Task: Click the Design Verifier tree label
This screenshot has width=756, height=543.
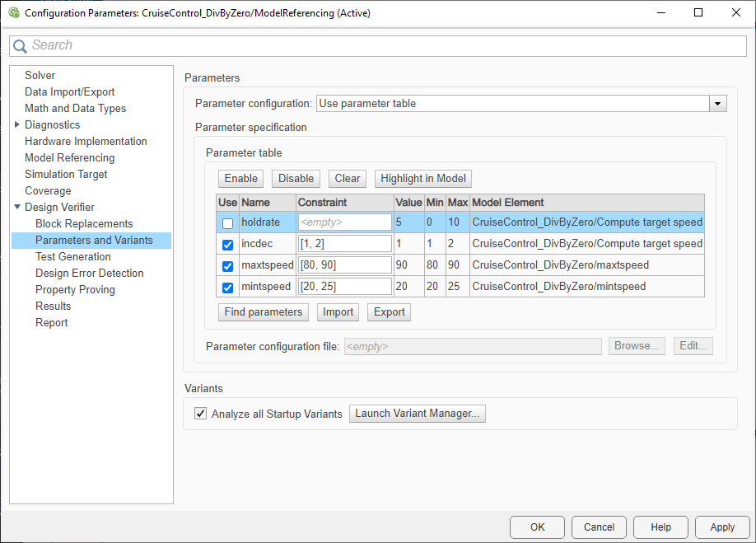Action: click(x=59, y=207)
